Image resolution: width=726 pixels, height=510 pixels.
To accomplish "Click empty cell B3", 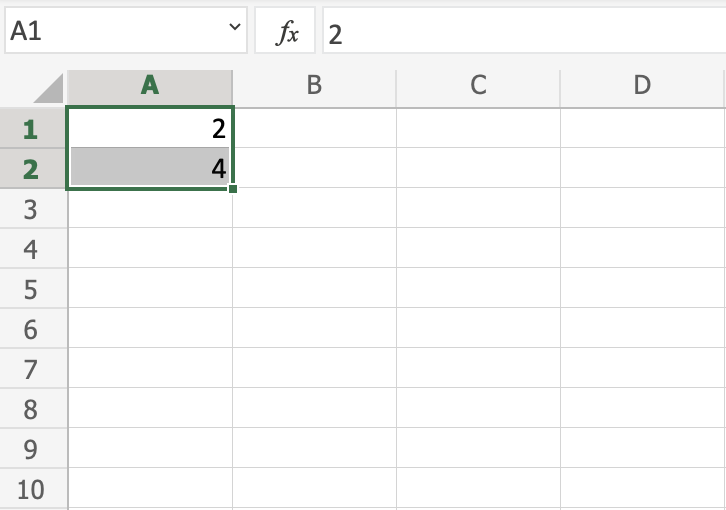I will tap(314, 208).
